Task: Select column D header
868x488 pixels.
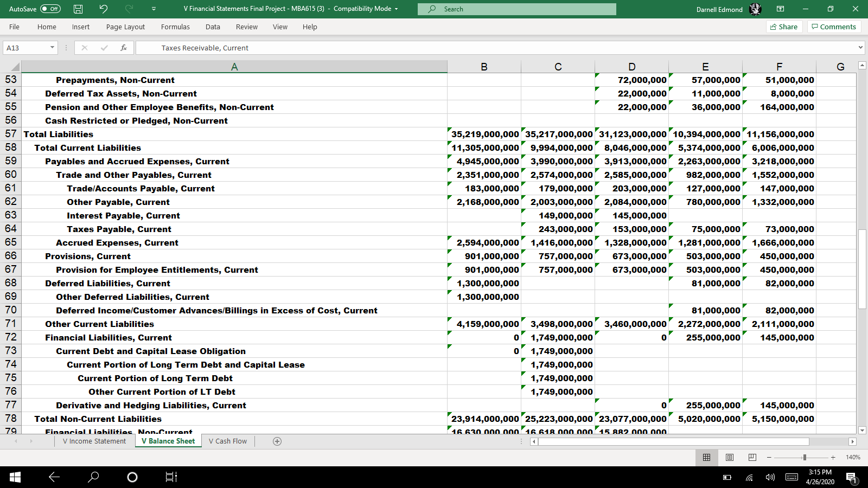Action: coord(632,67)
